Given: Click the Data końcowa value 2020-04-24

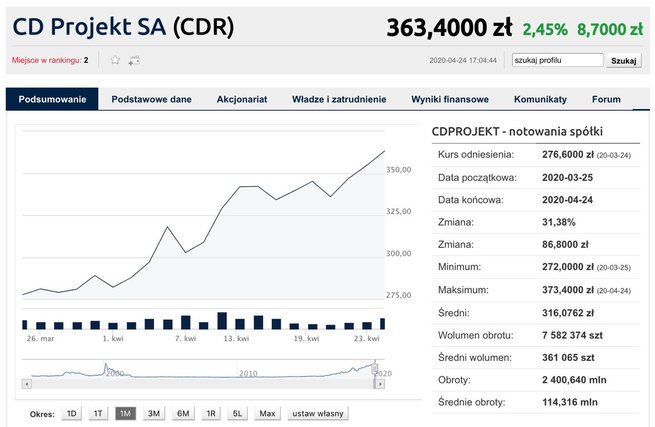Looking at the screenshot, I should coord(567,200).
